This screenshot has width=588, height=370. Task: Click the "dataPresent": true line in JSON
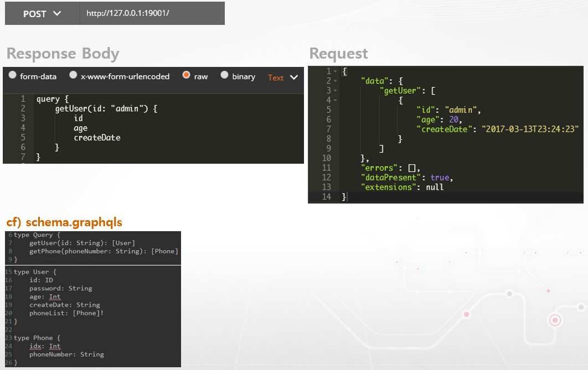(x=406, y=178)
